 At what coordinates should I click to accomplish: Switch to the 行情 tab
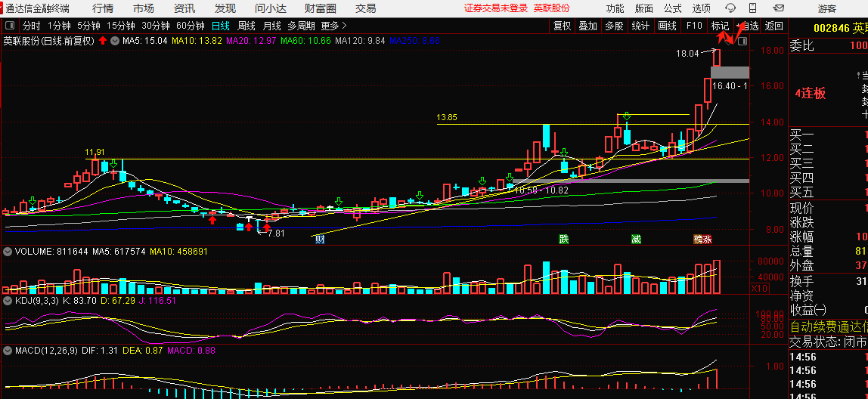click(103, 8)
